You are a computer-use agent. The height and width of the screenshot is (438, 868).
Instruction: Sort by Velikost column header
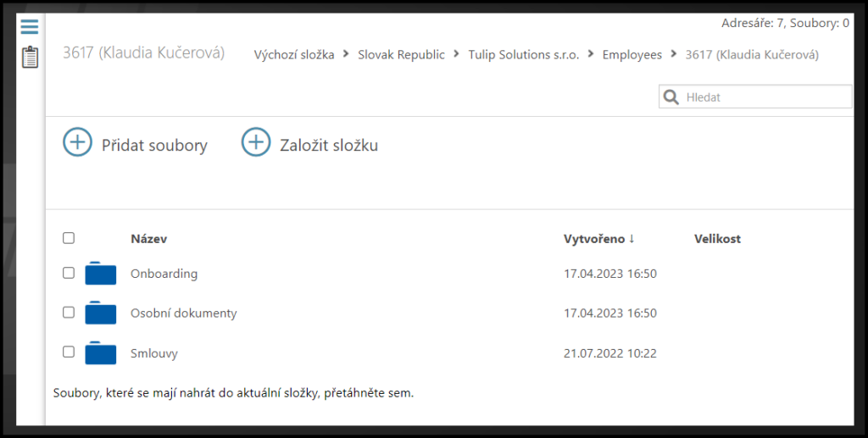tap(717, 239)
